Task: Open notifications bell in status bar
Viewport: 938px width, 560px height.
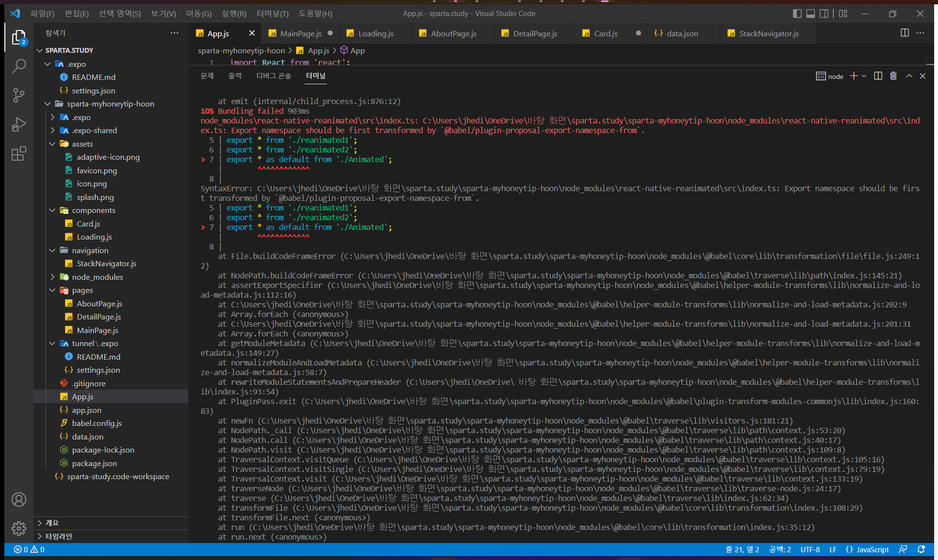Action: [x=921, y=549]
